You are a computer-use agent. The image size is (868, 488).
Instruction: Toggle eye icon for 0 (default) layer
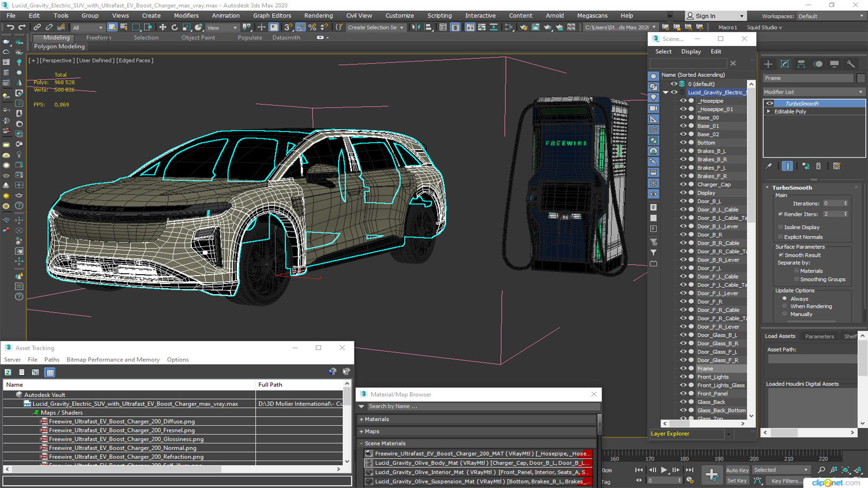(x=674, y=84)
